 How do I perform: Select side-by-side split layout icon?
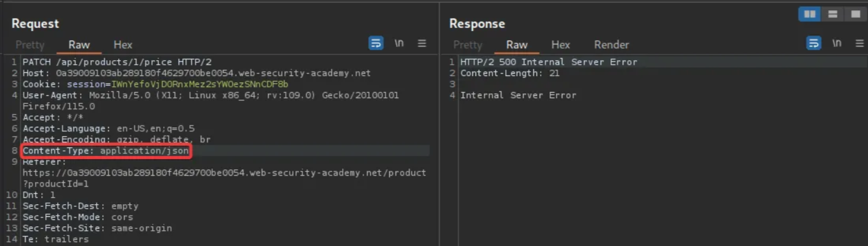pos(810,14)
